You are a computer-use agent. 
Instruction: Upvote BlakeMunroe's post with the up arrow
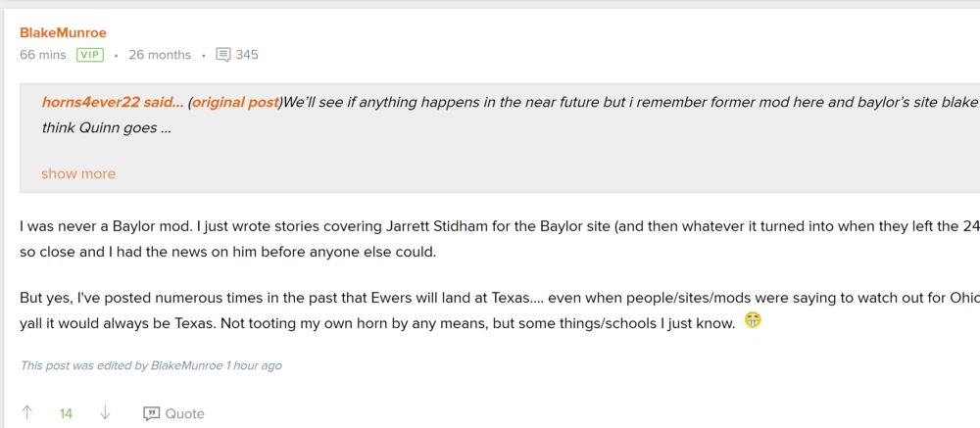click(27, 413)
